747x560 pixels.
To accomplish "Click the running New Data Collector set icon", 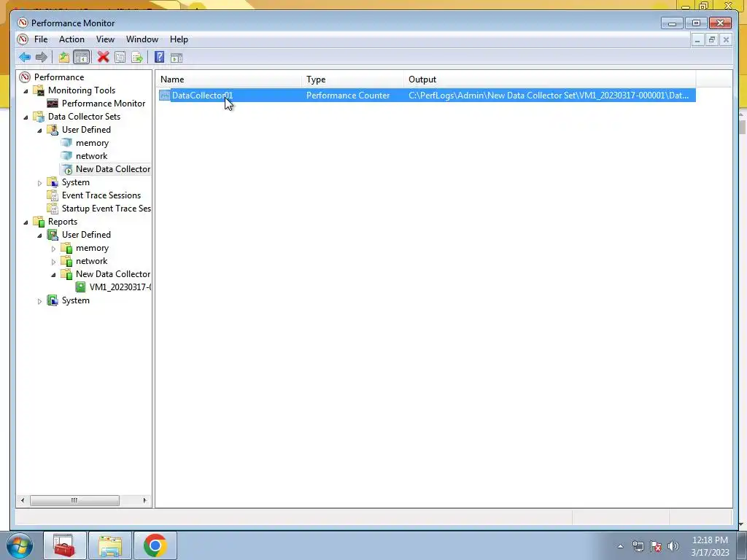I will [x=66, y=169].
